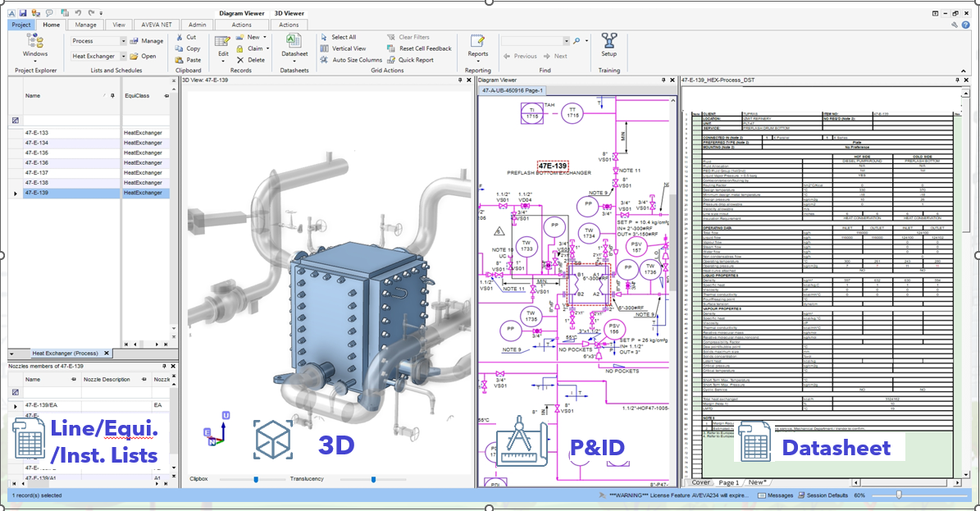Open the AVEVA NET ribbon tab
The width and height of the screenshot is (980, 511).
coord(157,25)
